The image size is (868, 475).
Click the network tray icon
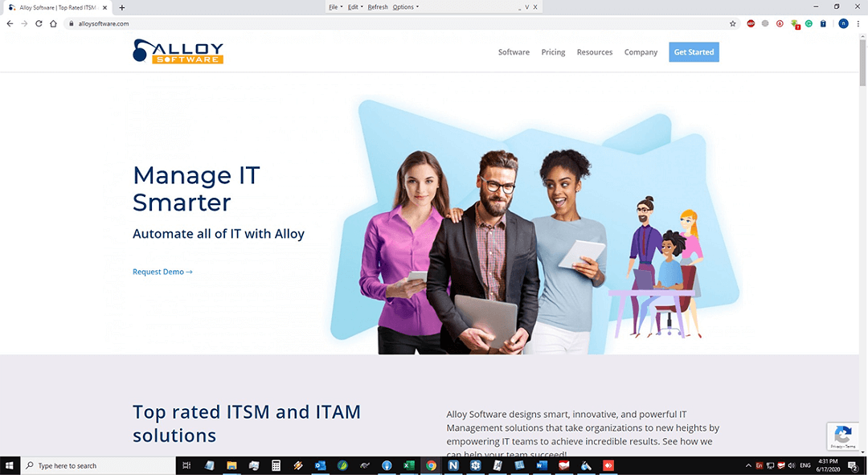pos(770,465)
